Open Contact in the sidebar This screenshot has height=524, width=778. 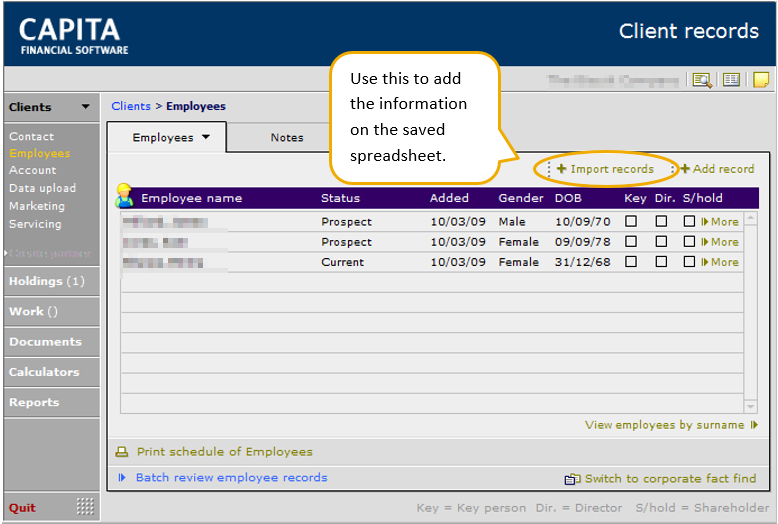pos(31,136)
